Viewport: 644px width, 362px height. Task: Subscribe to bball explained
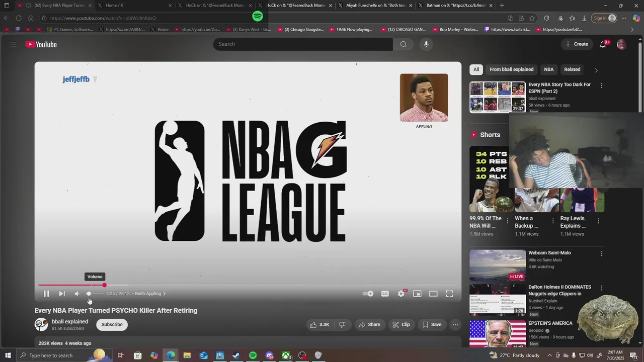click(x=112, y=325)
